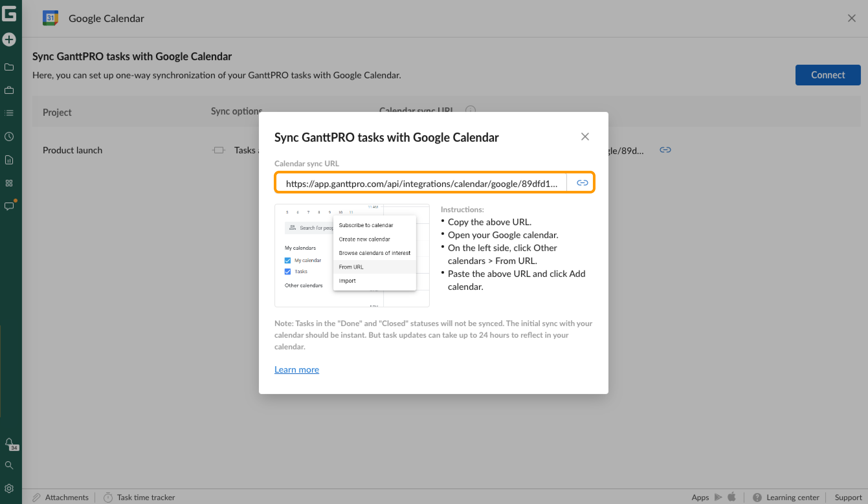This screenshot has width=868, height=504.
Task: Click the paperclip Attachments icon in footer
Action: (37, 497)
